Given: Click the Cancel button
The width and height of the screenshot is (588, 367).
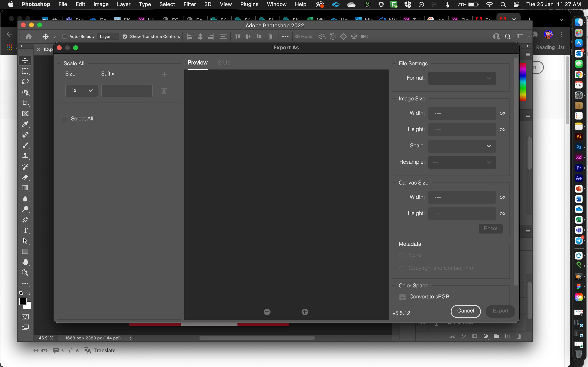Looking at the screenshot, I should click(x=465, y=311).
